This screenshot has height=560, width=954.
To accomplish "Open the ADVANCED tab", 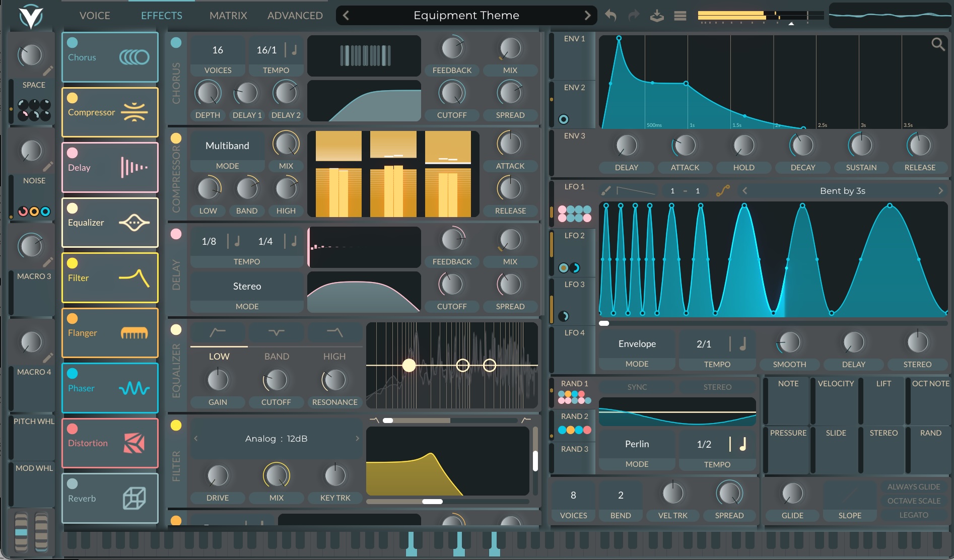I will point(295,16).
